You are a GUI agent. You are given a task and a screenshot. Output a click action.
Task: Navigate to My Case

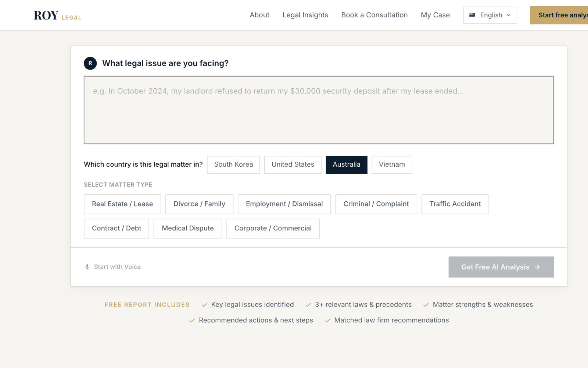point(435,15)
